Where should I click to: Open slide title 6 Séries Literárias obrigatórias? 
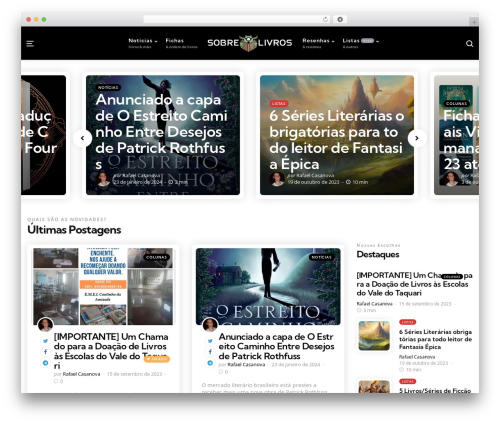337,140
